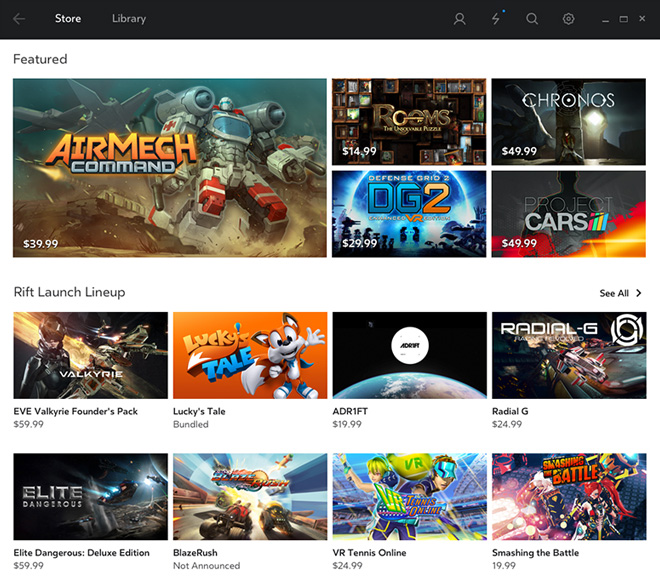Open BlazeRush thumbnail image
Viewport: 660px width, 583px height.
(x=250, y=497)
